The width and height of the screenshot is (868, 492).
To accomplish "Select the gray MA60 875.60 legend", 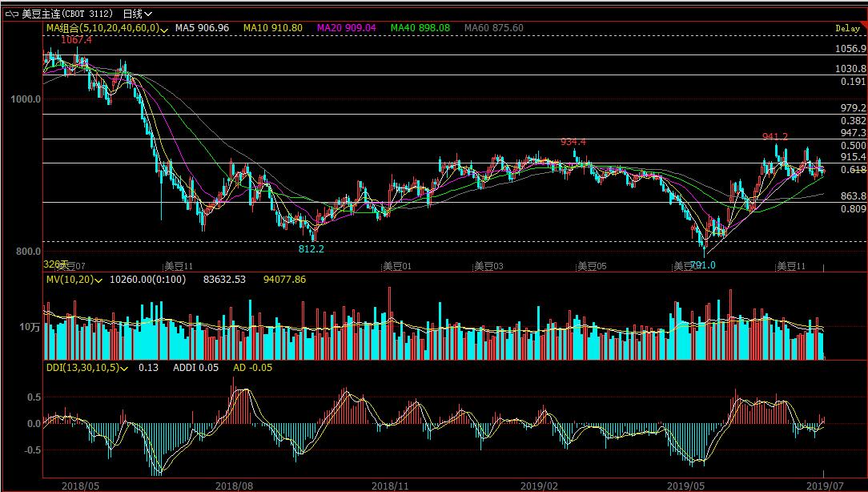I will [493, 28].
